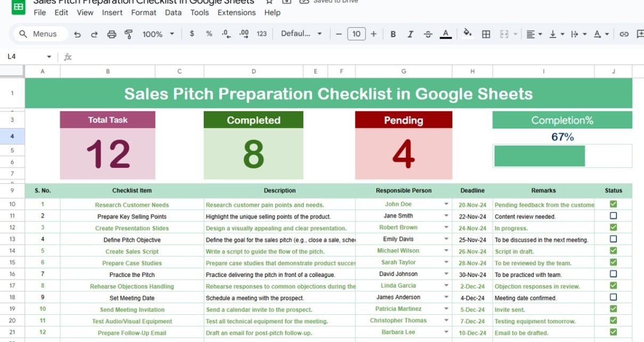The height and width of the screenshot is (342, 644).
Task: Open the View menu
Action: pos(85,13)
